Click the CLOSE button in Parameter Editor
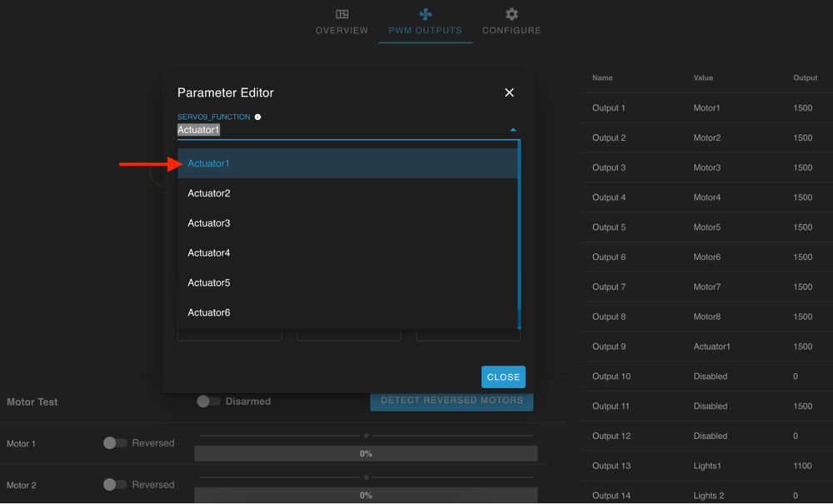 click(x=503, y=377)
